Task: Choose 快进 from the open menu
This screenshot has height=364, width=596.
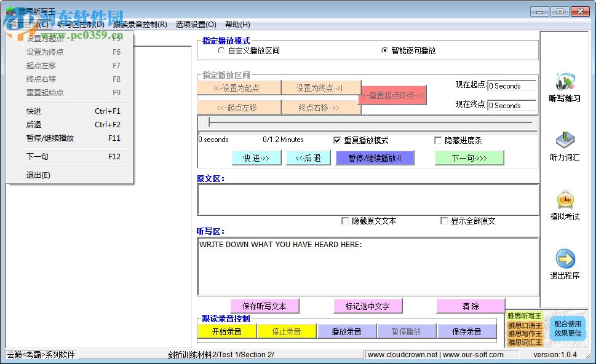Action: point(34,111)
